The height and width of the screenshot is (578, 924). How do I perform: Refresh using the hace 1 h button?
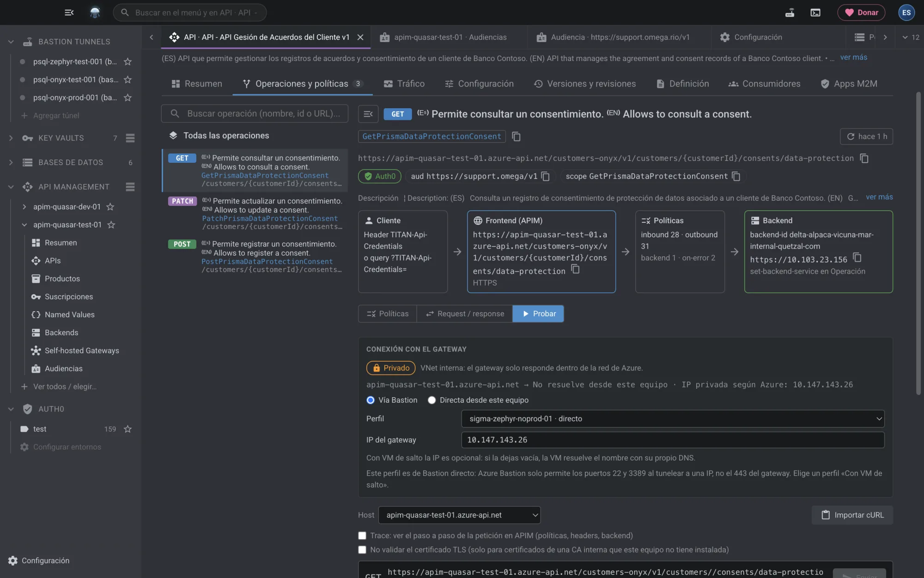tap(866, 136)
